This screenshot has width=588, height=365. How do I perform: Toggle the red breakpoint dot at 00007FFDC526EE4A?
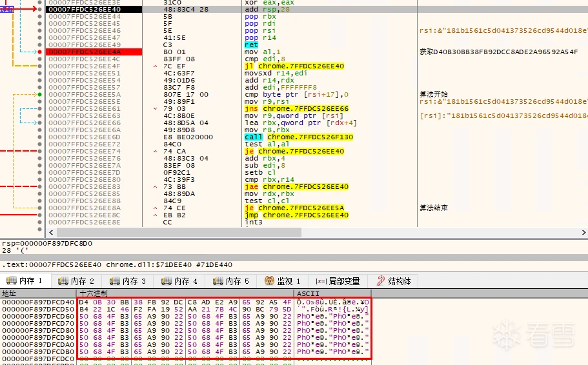click(x=40, y=52)
